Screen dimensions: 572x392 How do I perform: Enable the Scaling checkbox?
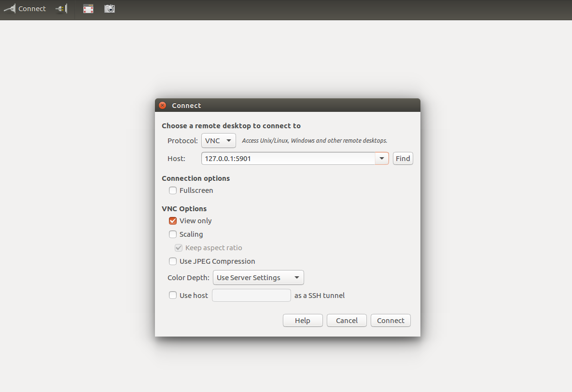coord(173,234)
